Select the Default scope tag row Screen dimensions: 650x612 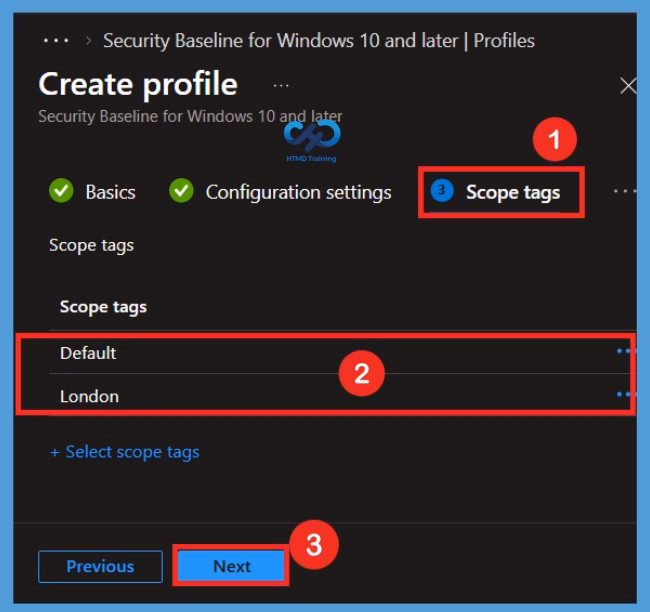342,353
